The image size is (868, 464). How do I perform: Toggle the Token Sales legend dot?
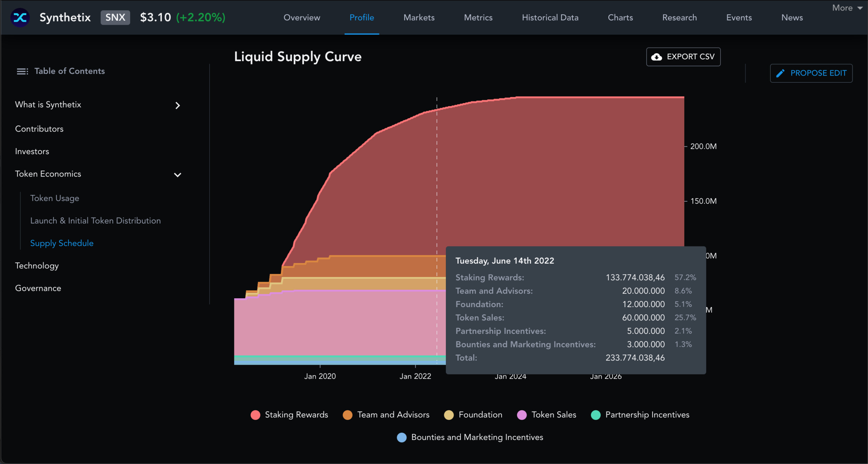522,415
